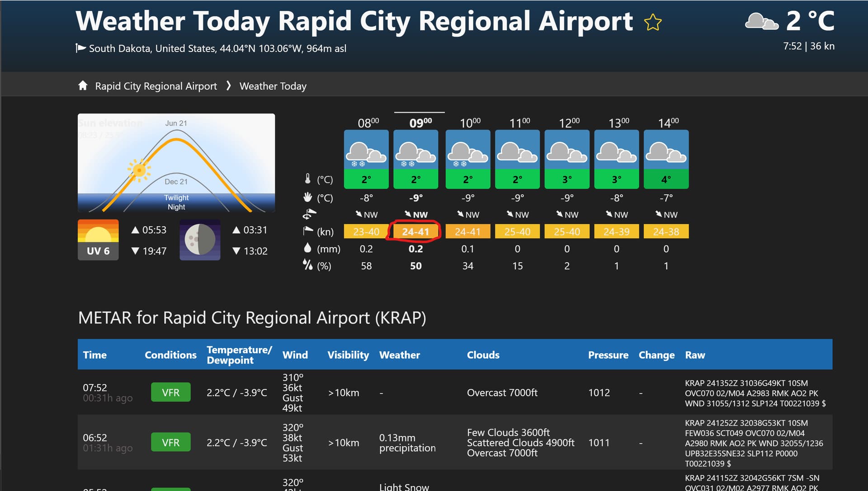This screenshot has height=491, width=868.
Task: Click the wind flag icon beside the kn row
Action: (308, 231)
